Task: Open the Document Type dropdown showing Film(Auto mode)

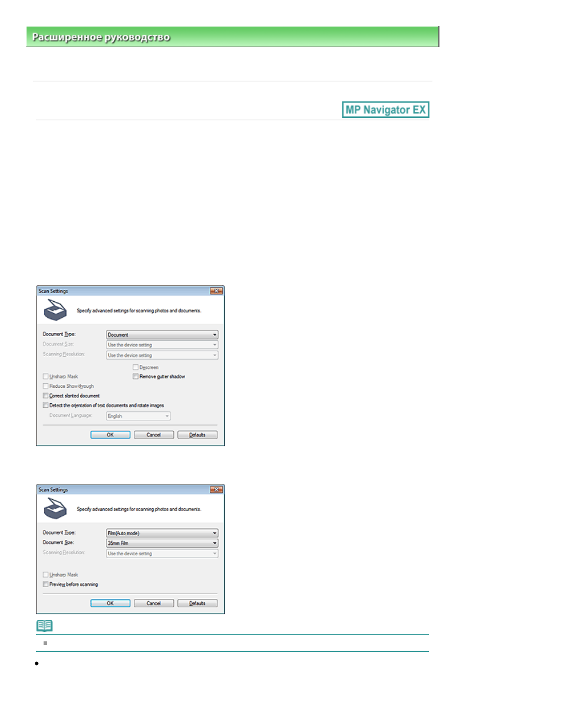Action: pyautogui.click(x=162, y=533)
